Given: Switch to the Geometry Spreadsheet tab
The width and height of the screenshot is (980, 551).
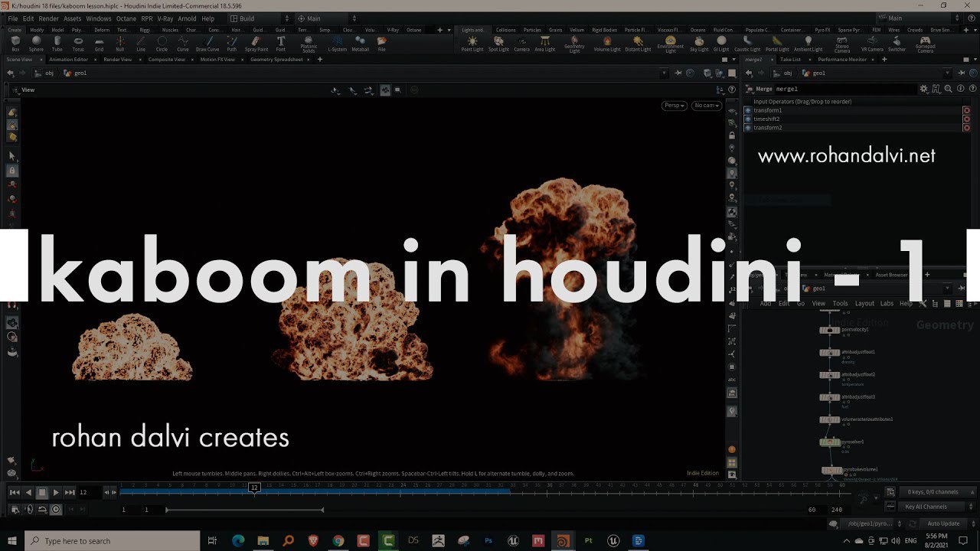Looking at the screenshot, I should (x=277, y=59).
